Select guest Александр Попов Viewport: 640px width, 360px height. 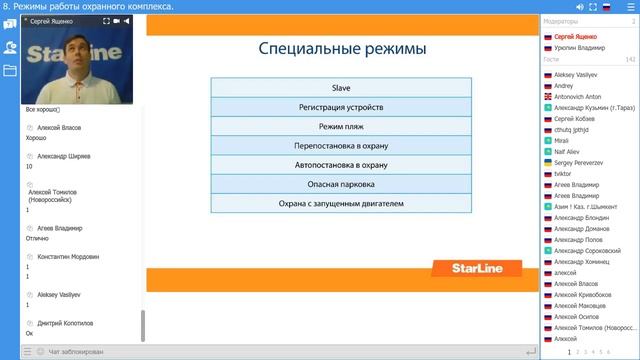pyautogui.click(x=578, y=240)
